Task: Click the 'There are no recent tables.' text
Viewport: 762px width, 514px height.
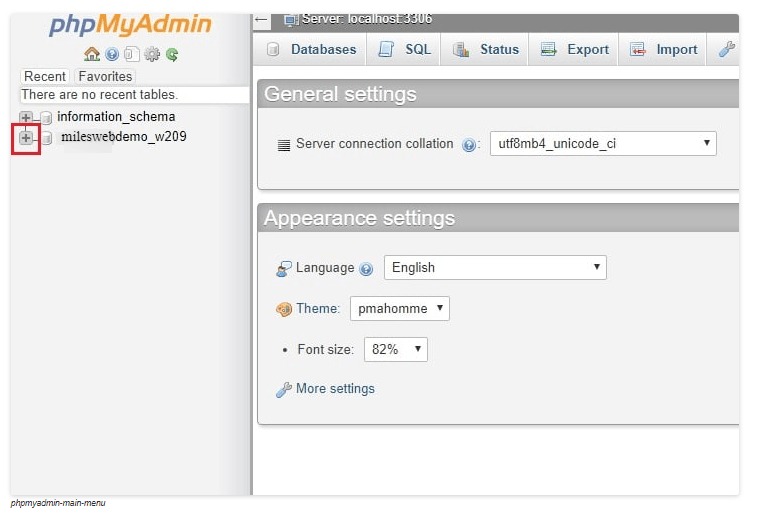Action: tap(100, 94)
